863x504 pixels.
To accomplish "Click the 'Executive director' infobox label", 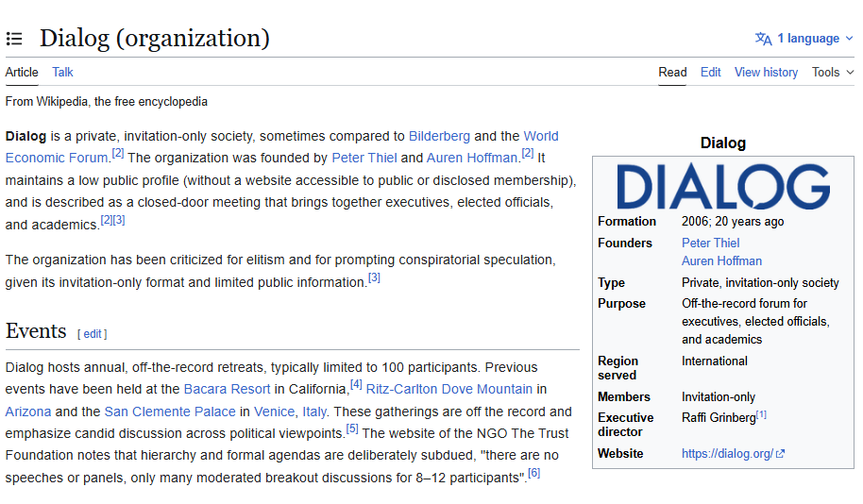I will tap(626, 425).
